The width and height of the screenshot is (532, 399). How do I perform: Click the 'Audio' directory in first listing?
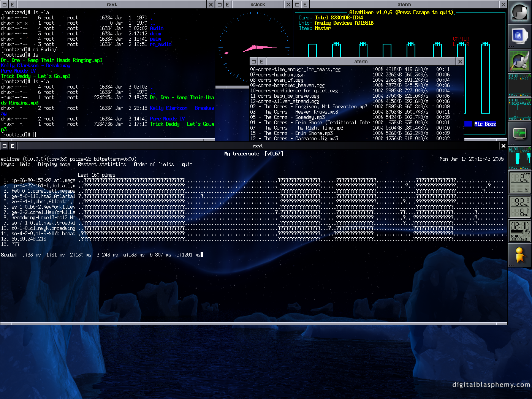(157, 28)
